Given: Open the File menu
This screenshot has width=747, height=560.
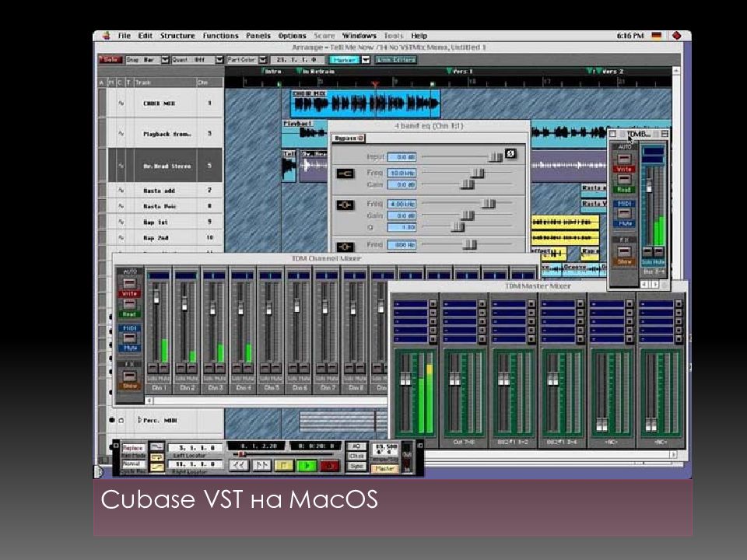Looking at the screenshot, I should tap(124, 36).
